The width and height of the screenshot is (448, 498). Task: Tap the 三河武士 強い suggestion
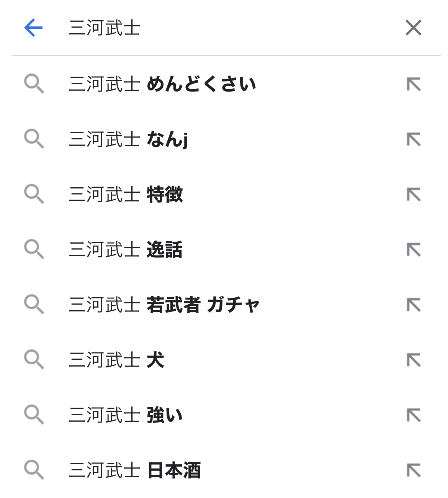(x=126, y=415)
